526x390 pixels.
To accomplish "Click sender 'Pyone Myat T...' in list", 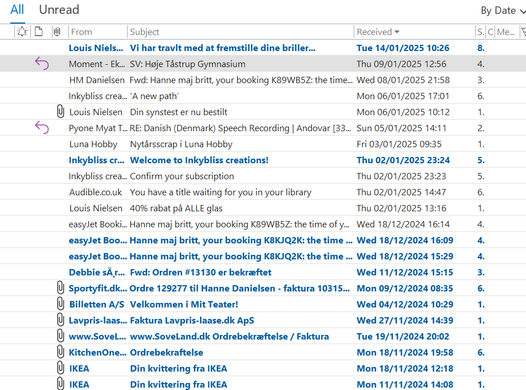I will click(98, 128).
